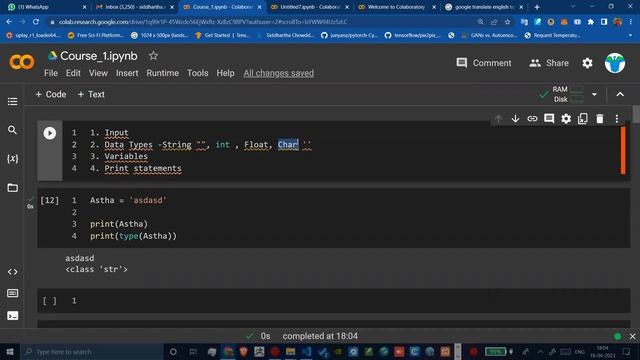This screenshot has height=360, width=640.
Task: Add a new Code cell
Action: [x=51, y=94]
